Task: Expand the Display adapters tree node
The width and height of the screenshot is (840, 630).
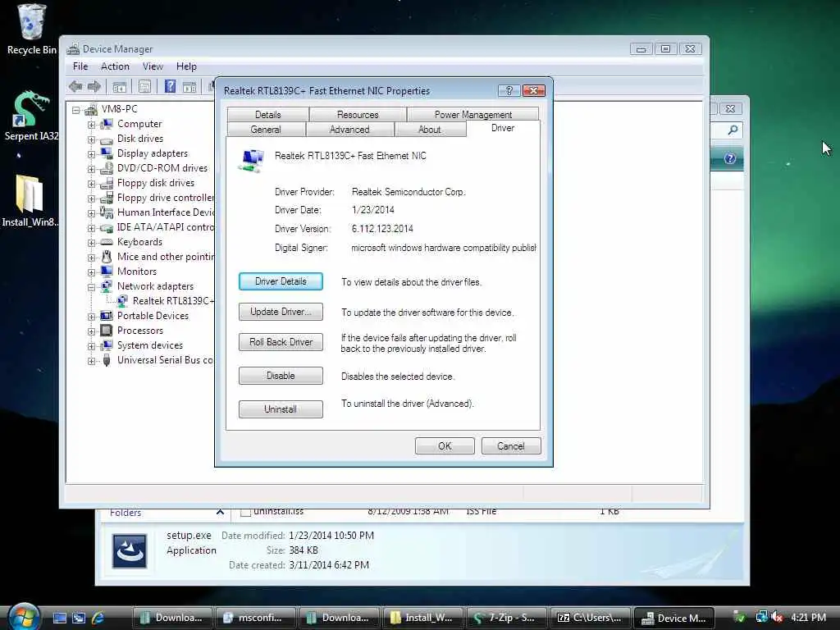Action: click(91, 154)
